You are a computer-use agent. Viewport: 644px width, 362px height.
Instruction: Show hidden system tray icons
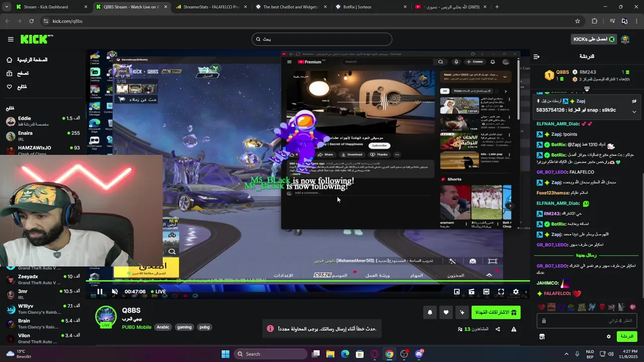click(x=567, y=354)
